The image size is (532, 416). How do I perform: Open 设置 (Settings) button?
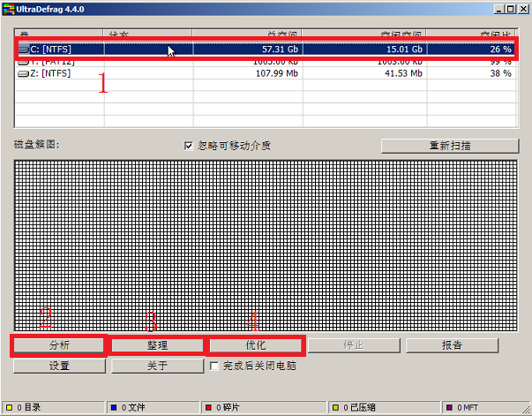pos(59,366)
